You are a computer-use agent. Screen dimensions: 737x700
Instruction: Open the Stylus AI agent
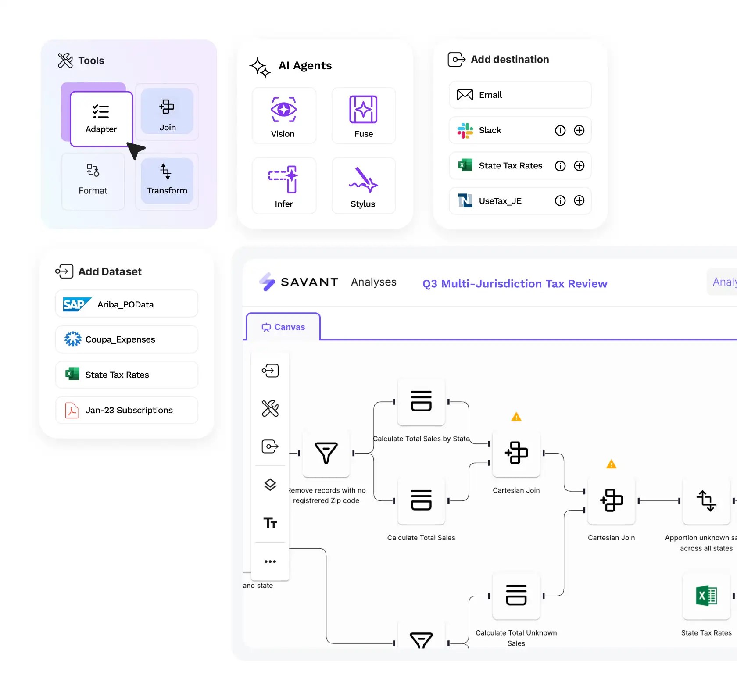[363, 185]
